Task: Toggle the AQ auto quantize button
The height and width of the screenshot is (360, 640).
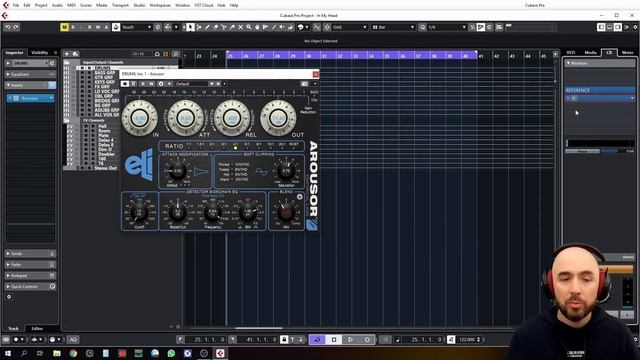Action: 73,340
